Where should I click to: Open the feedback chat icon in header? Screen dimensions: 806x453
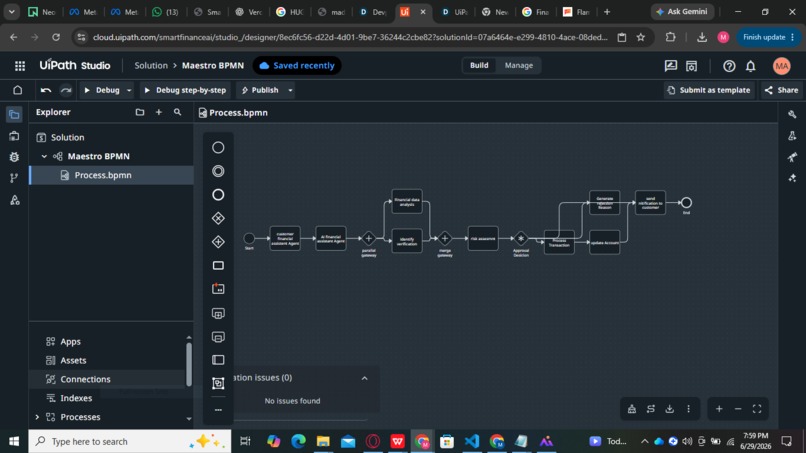[671, 66]
